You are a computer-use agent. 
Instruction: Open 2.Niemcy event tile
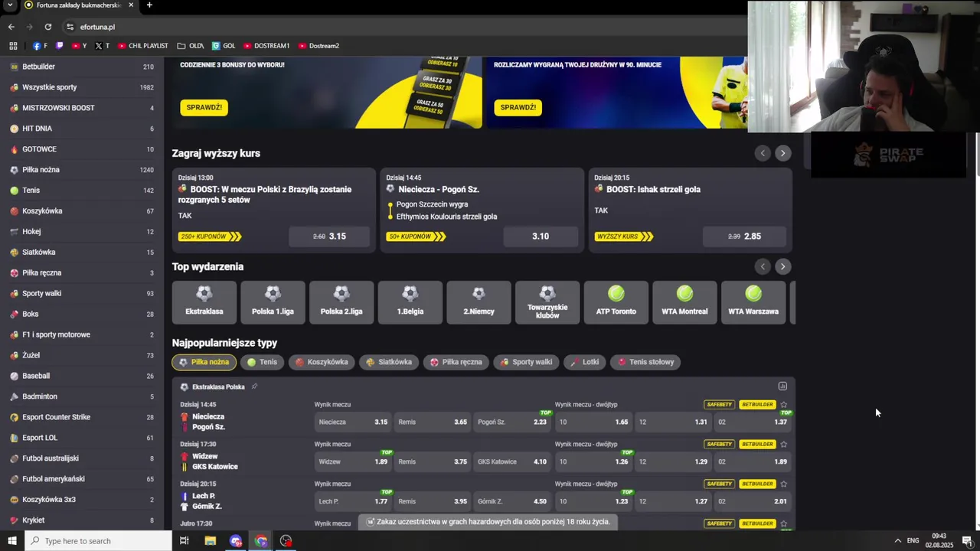[479, 302]
